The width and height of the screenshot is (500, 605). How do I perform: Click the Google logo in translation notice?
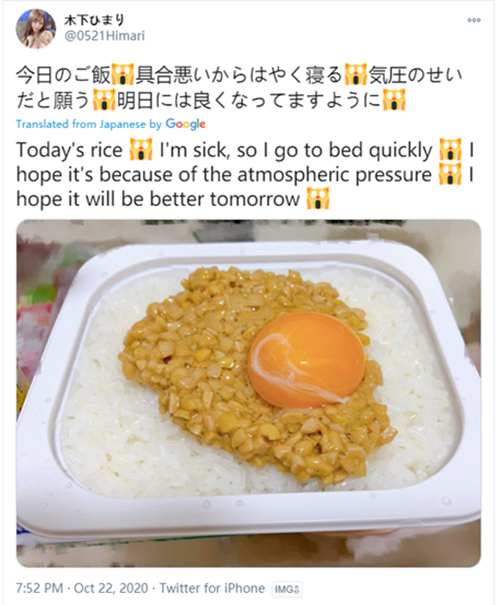(x=185, y=124)
